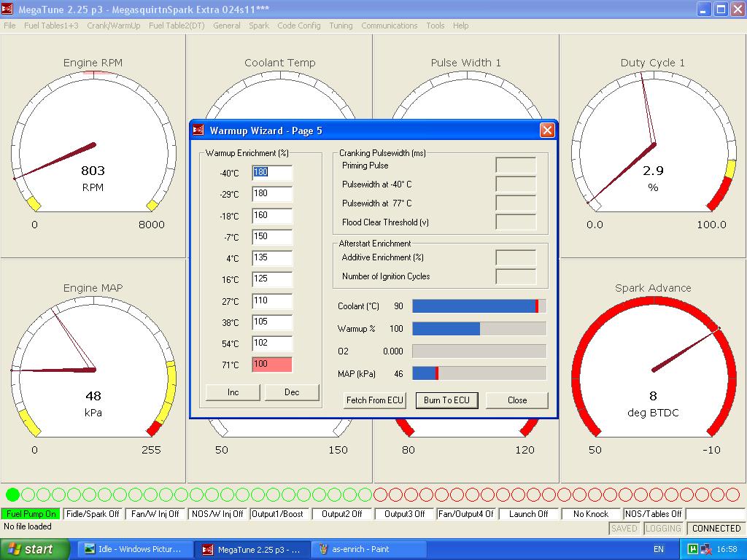Open the Spark menu
The height and width of the screenshot is (560, 747).
click(x=259, y=26)
